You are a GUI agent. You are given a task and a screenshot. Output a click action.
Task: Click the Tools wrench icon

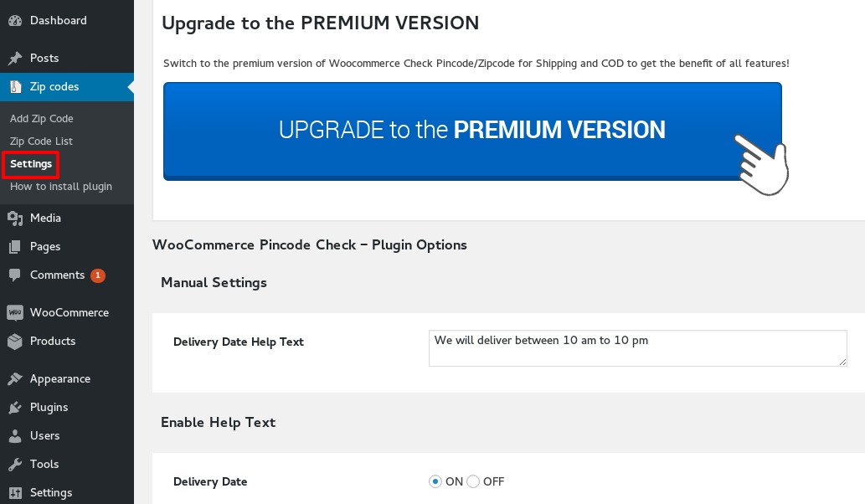click(x=15, y=465)
